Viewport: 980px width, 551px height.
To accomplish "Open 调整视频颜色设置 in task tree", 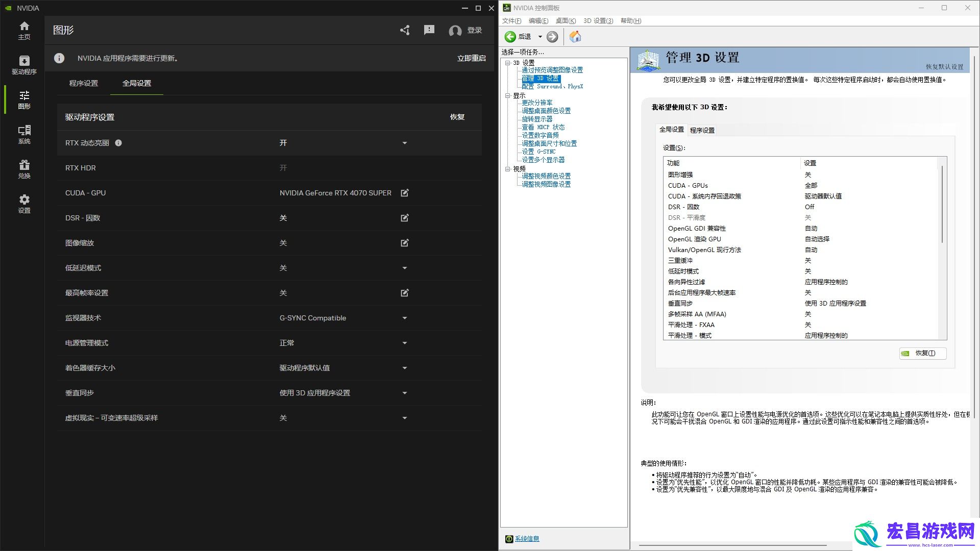I will coord(546,176).
